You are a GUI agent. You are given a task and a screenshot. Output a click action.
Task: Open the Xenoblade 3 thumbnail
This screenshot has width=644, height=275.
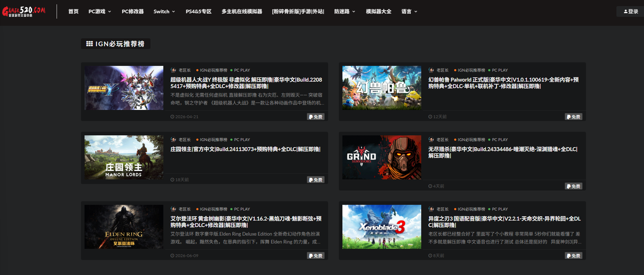click(382, 227)
